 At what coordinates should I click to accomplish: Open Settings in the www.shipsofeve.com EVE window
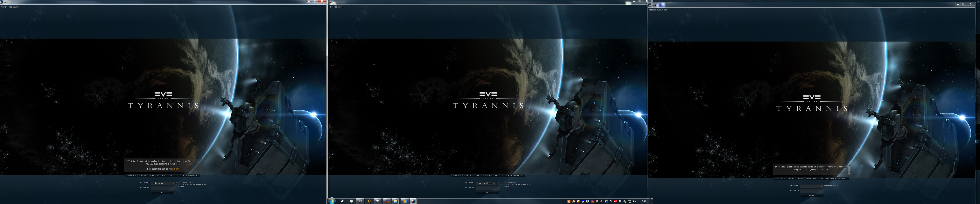(x=457, y=175)
